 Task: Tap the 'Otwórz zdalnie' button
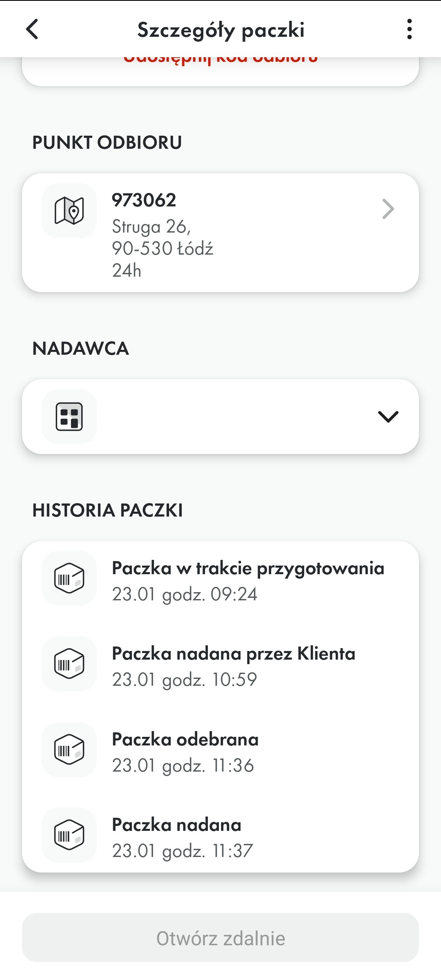pos(220,937)
